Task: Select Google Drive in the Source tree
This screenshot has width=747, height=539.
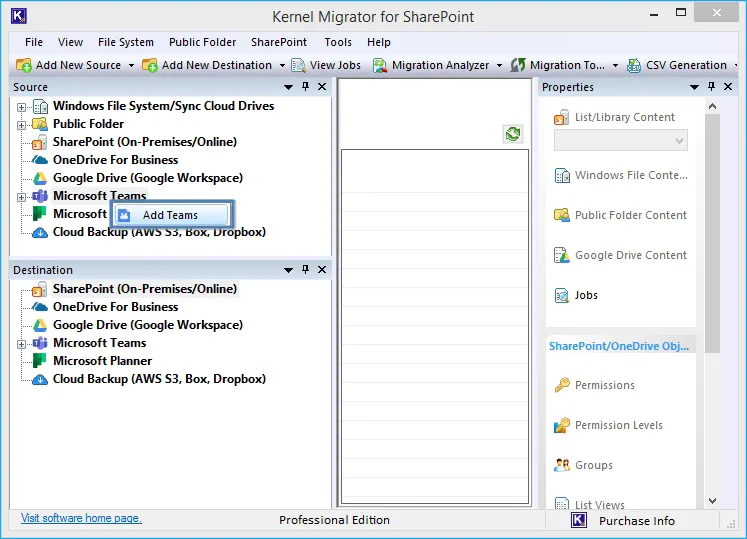Action: point(147,178)
